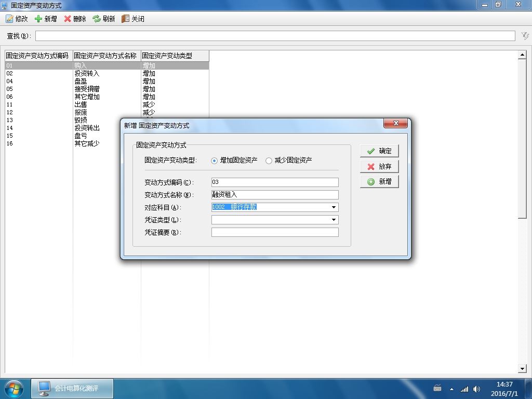The height and width of the screenshot is (399, 532).
Task: Click the filter icon beside search box
Action: click(525, 36)
